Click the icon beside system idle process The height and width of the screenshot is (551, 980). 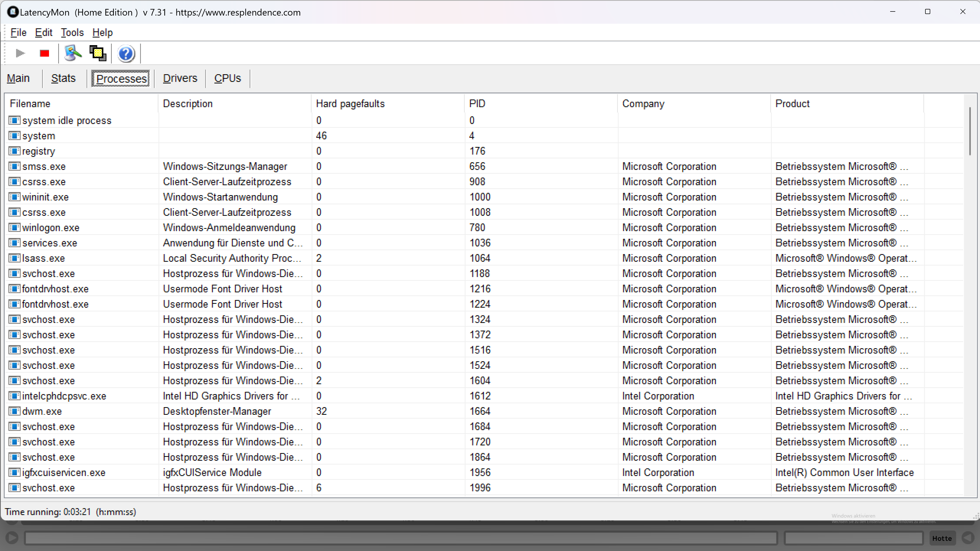tap(15, 120)
